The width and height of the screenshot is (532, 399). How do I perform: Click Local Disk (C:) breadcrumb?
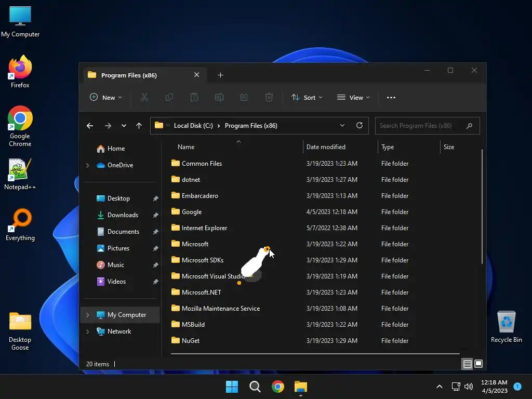pos(193,126)
